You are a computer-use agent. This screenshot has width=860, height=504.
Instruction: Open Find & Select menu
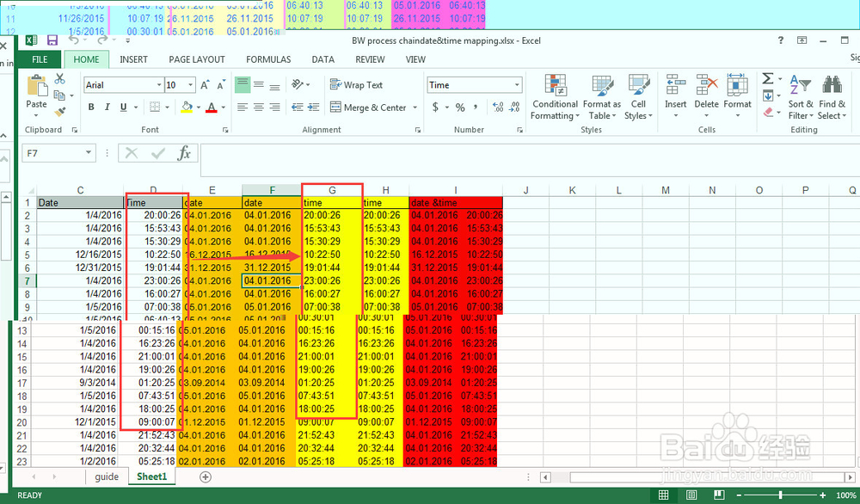(832, 97)
